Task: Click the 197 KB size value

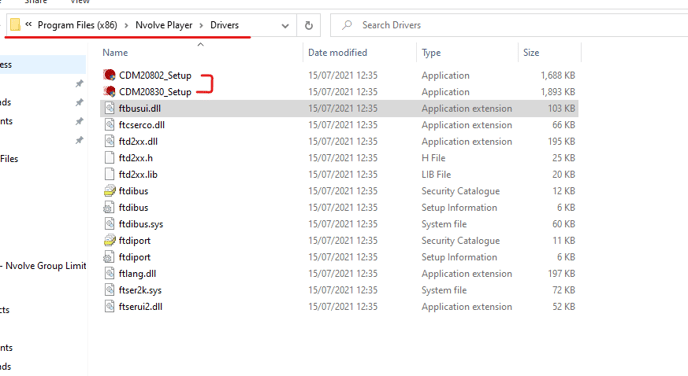Action: [561, 274]
